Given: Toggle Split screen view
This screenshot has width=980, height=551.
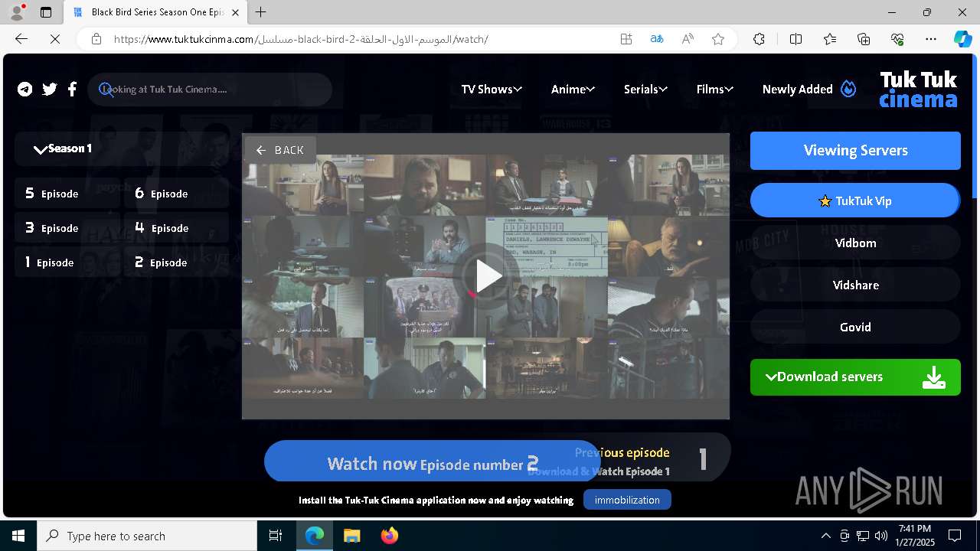Looking at the screenshot, I should tap(795, 39).
